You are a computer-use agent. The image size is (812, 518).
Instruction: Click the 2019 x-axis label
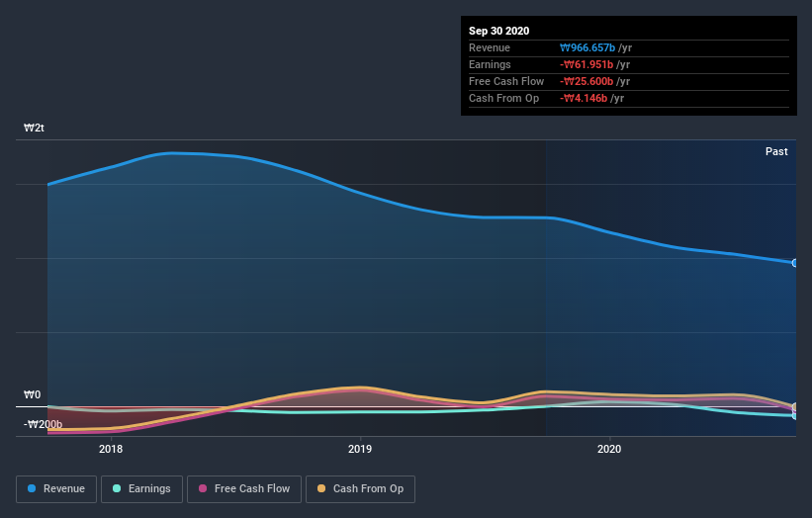tap(360, 449)
